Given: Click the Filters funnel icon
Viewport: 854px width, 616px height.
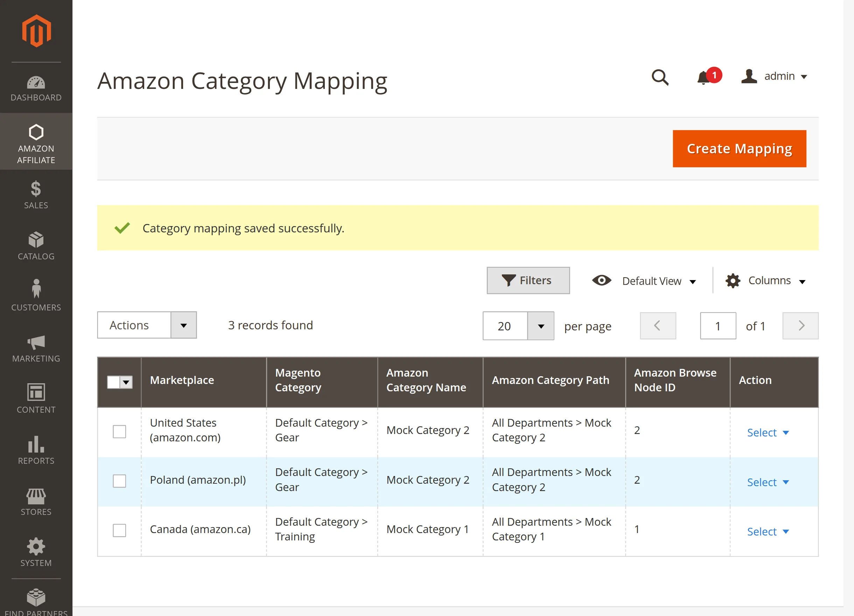Looking at the screenshot, I should [508, 280].
